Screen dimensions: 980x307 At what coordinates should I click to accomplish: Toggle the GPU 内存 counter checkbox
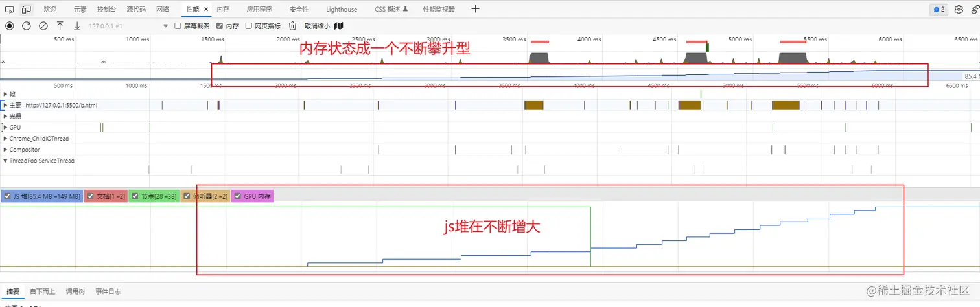click(x=237, y=196)
